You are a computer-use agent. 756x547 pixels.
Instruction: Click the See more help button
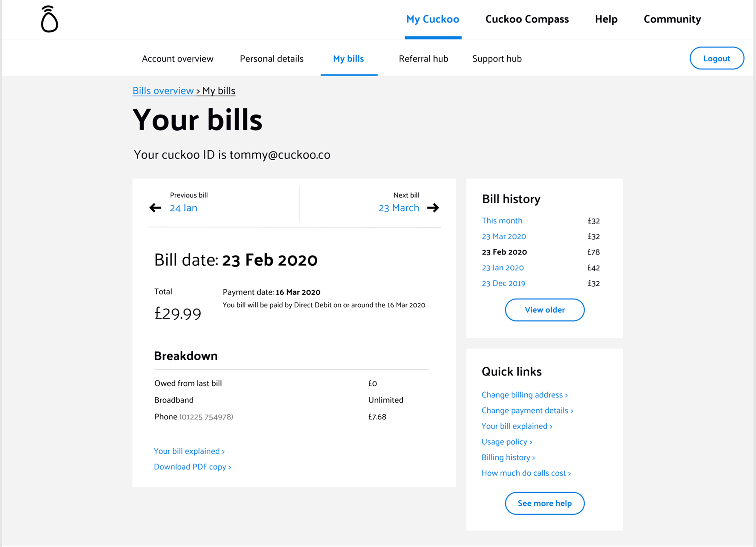[544, 503]
